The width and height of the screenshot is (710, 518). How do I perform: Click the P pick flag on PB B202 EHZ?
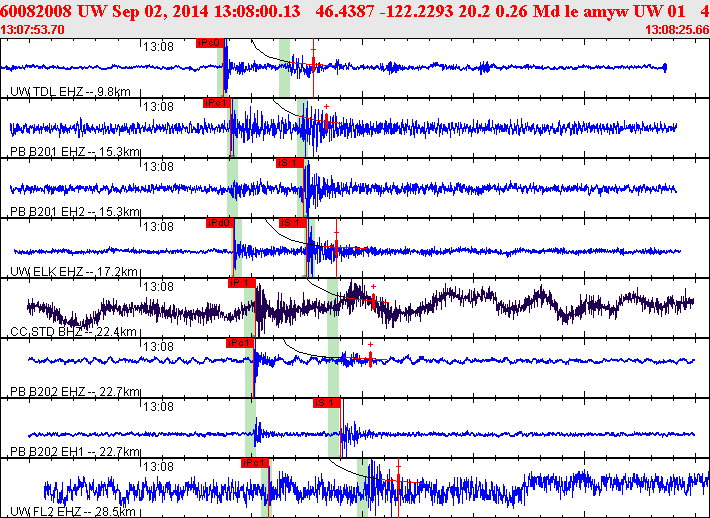[240, 343]
